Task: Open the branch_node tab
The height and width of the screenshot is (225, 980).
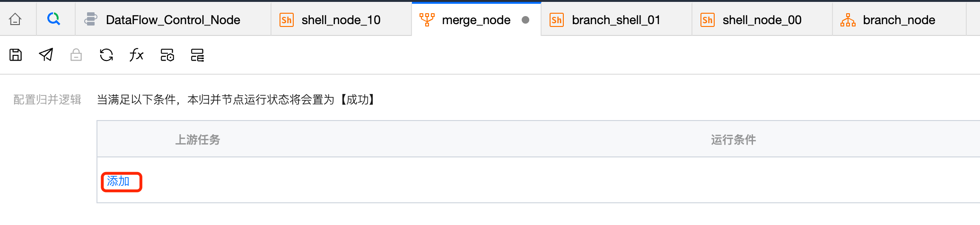Action: (x=899, y=20)
